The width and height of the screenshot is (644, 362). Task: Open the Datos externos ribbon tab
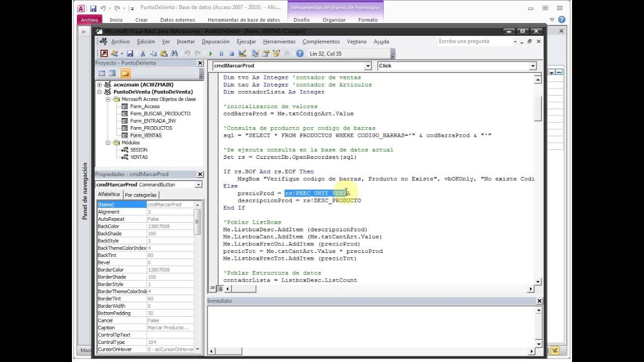(177, 20)
